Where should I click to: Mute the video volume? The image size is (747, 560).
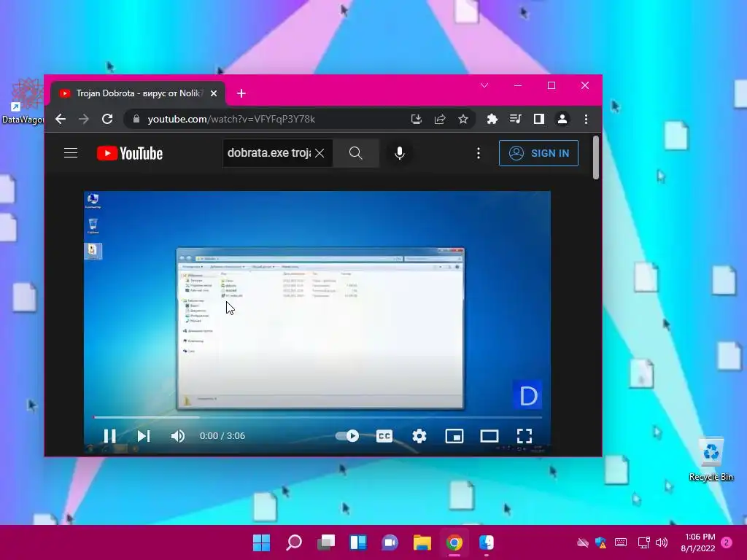[x=178, y=436]
